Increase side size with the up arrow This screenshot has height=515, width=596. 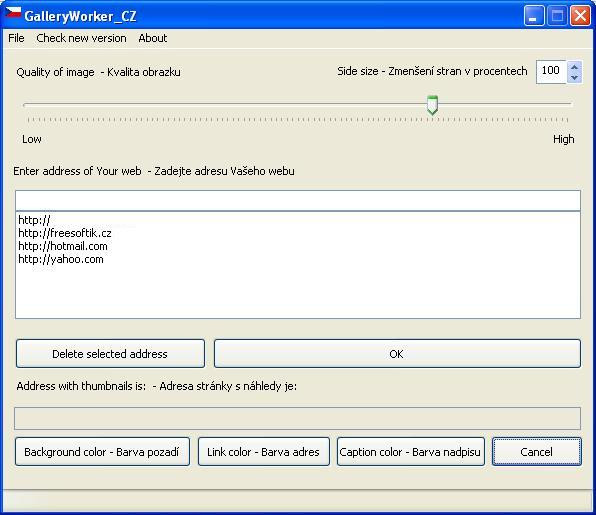pos(574,67)
